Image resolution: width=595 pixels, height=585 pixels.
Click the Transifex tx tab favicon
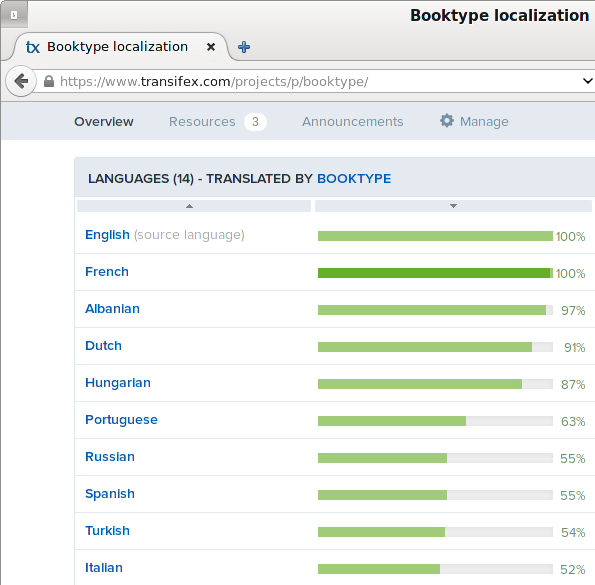click(x=33, y=47)
